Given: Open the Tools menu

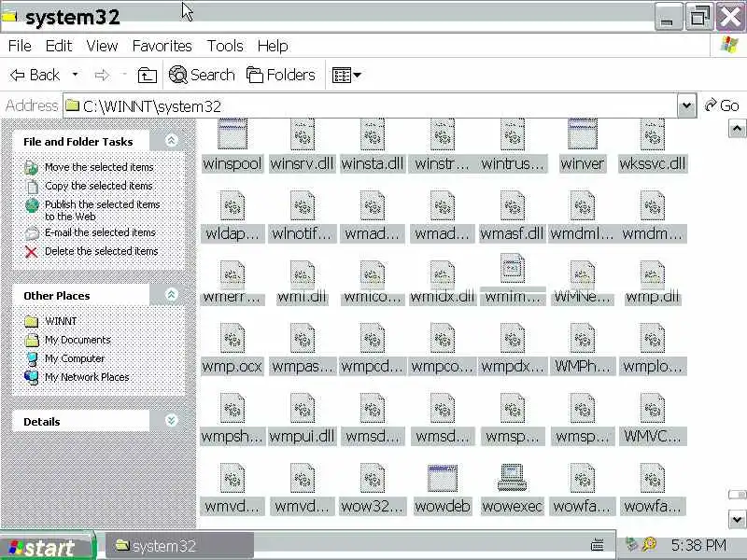Looking at the screenshot, I should tap(225, 46).
